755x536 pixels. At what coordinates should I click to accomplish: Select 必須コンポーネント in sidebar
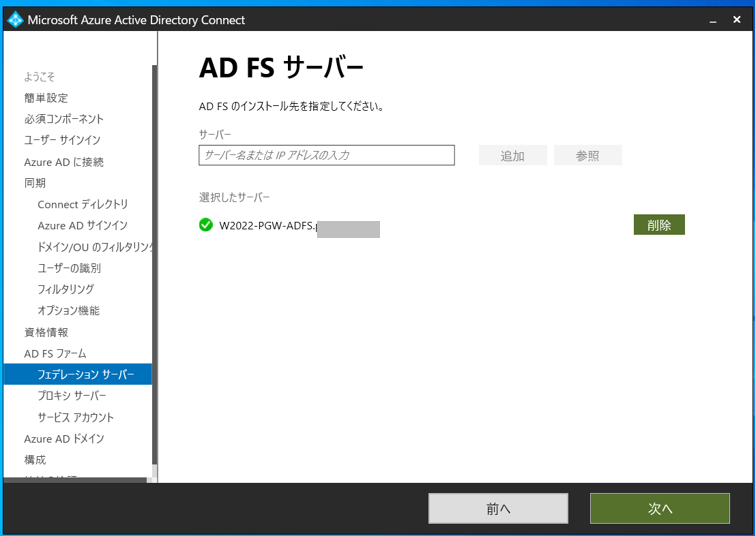click(64, 119)
